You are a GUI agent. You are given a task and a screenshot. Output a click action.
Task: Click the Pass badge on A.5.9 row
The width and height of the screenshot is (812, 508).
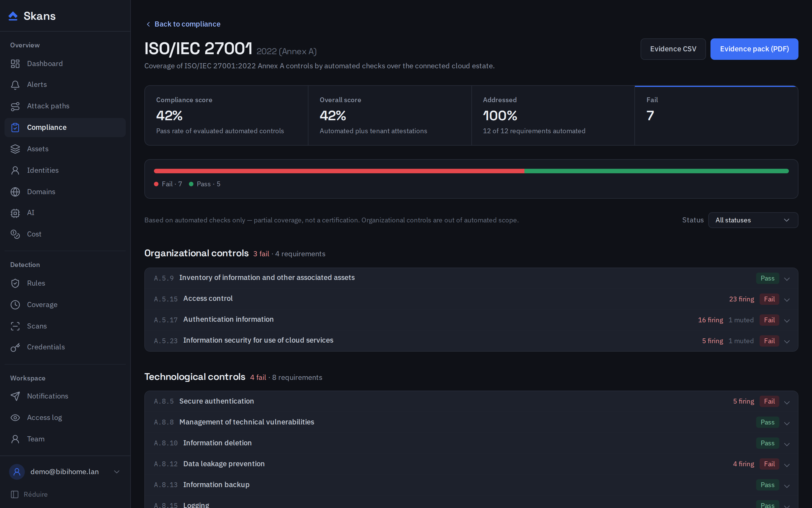(767, 278)
